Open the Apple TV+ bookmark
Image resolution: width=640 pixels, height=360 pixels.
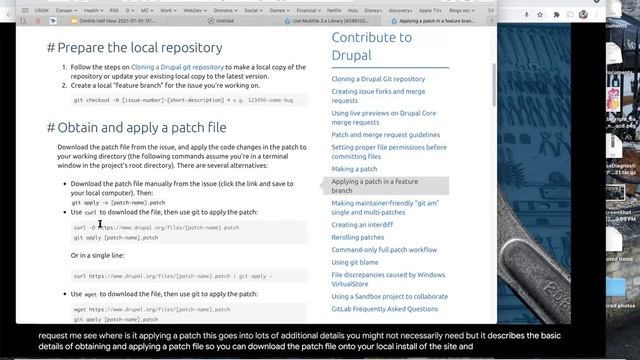(x=430, y=10)
